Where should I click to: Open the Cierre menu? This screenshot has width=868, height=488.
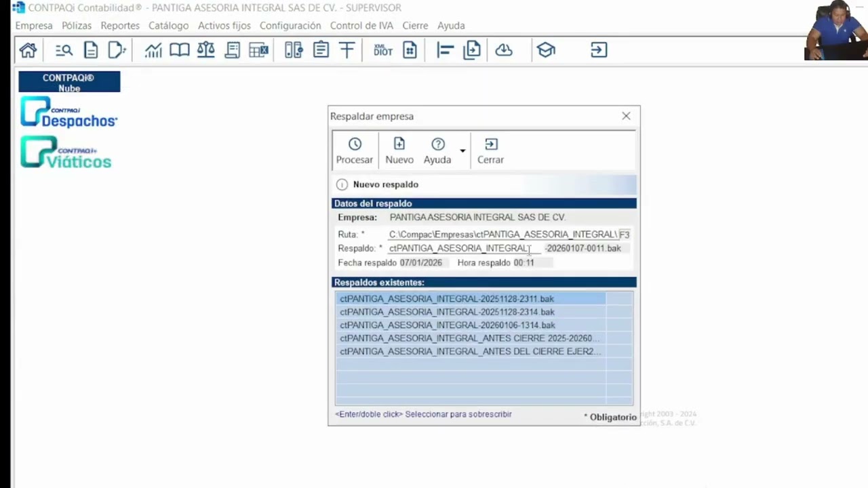415,25
